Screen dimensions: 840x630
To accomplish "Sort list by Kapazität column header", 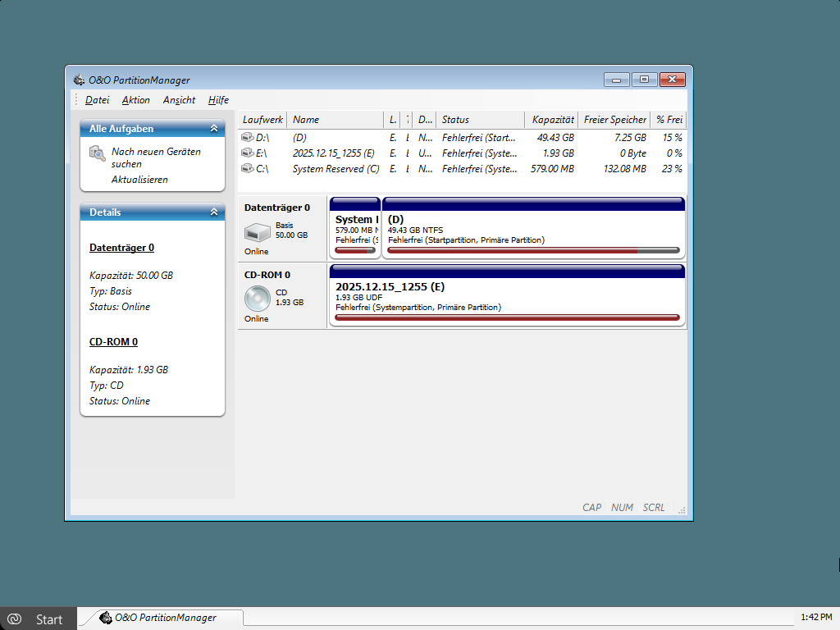I will click(552, 120).
